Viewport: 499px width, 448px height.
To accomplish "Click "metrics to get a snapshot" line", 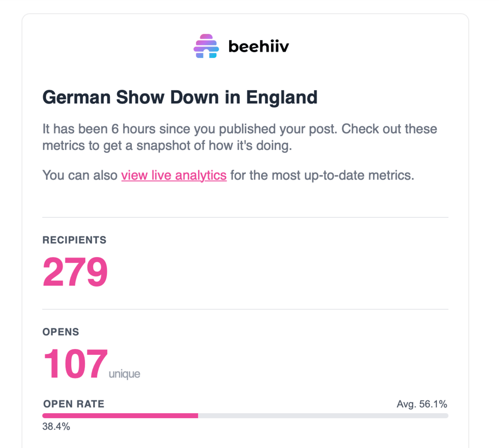I will [x=167, y=145].
